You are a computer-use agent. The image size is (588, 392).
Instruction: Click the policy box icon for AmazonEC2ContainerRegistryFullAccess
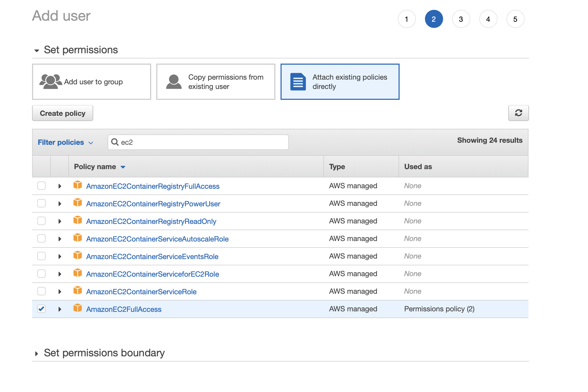click(78, 185)
